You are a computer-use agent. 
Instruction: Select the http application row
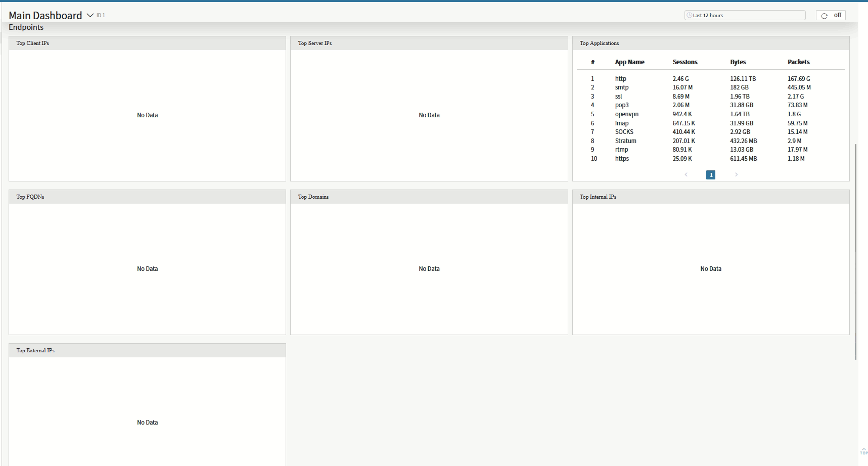click(x=620, y=79)
